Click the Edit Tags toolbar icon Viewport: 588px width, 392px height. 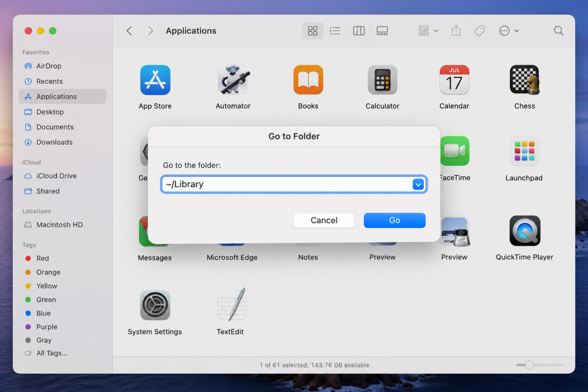(479, 31)
